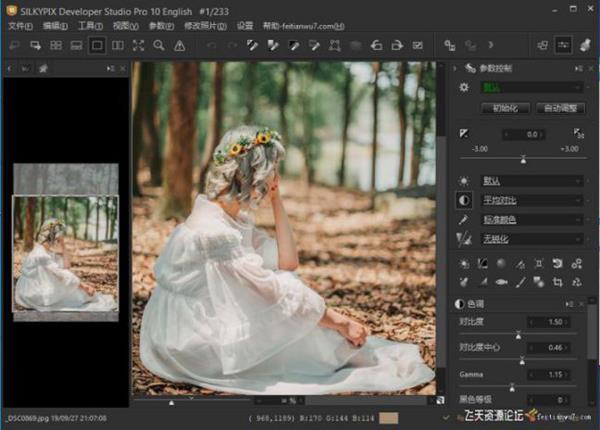Click the white balance sun icon

click(x=464, y=181)
